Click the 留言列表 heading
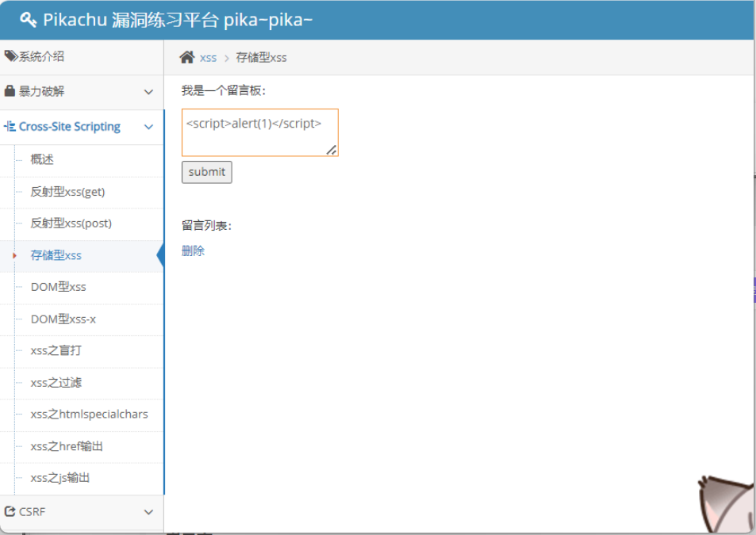Viewport: 756px width, 535px height. (206, 225)
